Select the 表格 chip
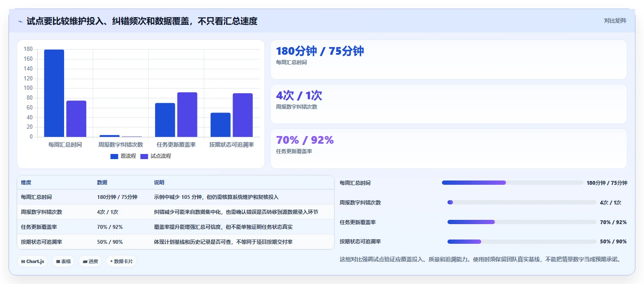 coord(63,261)
